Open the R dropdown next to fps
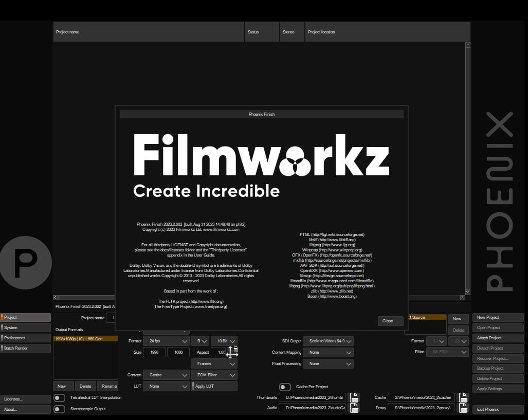This screenshot has height=420, width=528. coord(200,341)
